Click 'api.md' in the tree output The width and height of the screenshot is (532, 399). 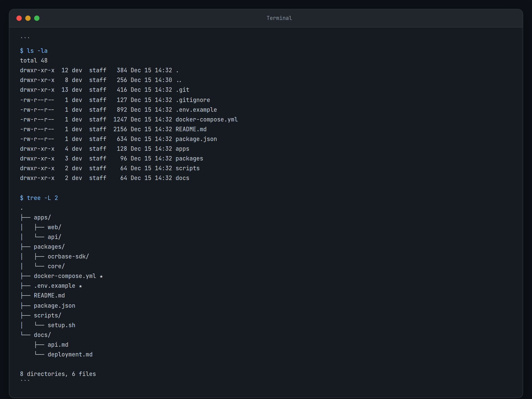tap(58, 345)
